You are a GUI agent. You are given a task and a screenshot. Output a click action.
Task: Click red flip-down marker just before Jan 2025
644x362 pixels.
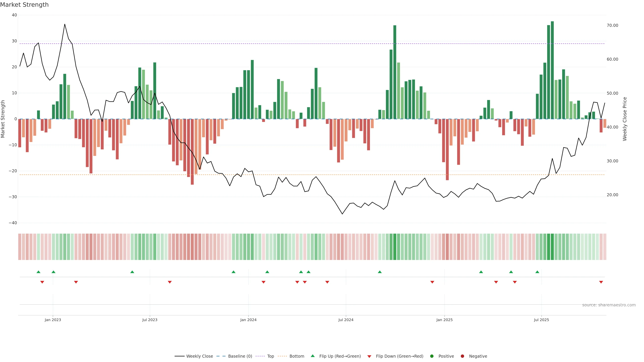click(x=432, y=282)
